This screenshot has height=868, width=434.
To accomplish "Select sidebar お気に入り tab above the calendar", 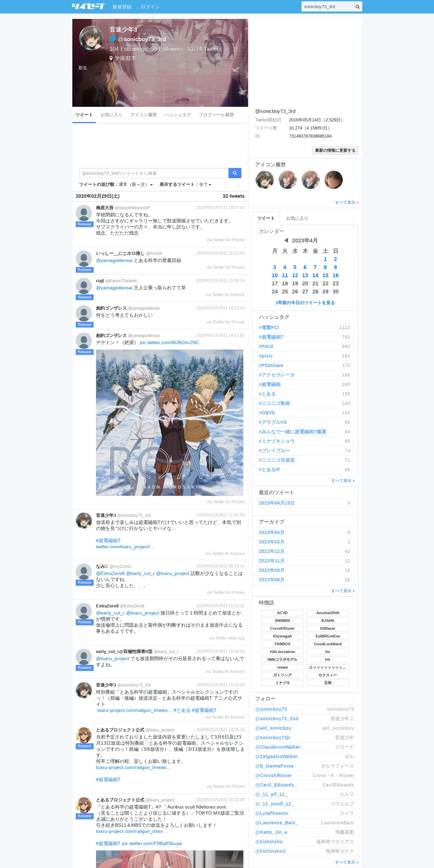I will tap(297, 218).
